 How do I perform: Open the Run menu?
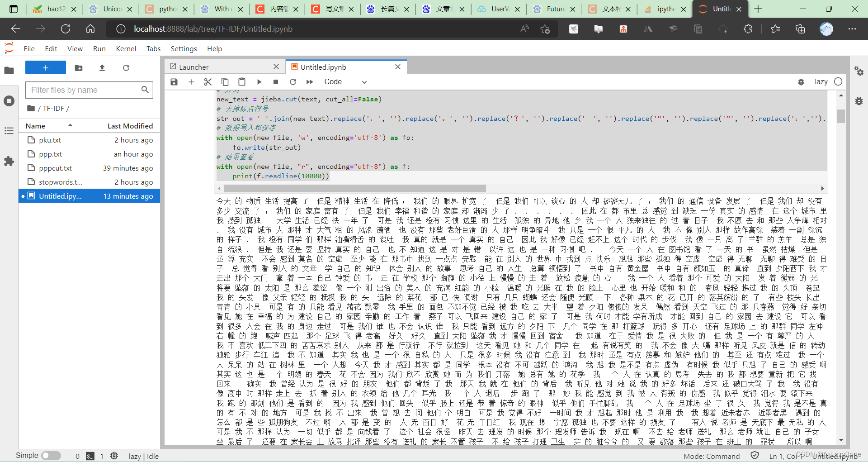[99, 49]
